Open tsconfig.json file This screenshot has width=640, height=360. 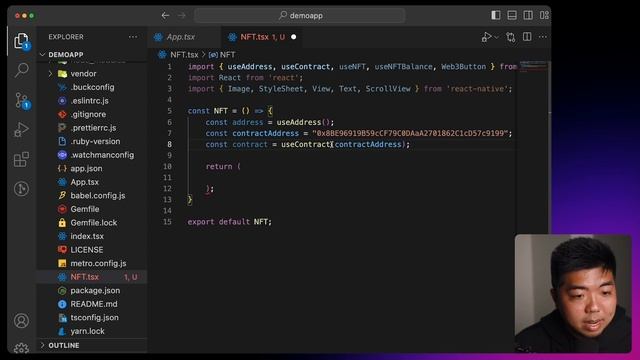[x=94, y=318]
